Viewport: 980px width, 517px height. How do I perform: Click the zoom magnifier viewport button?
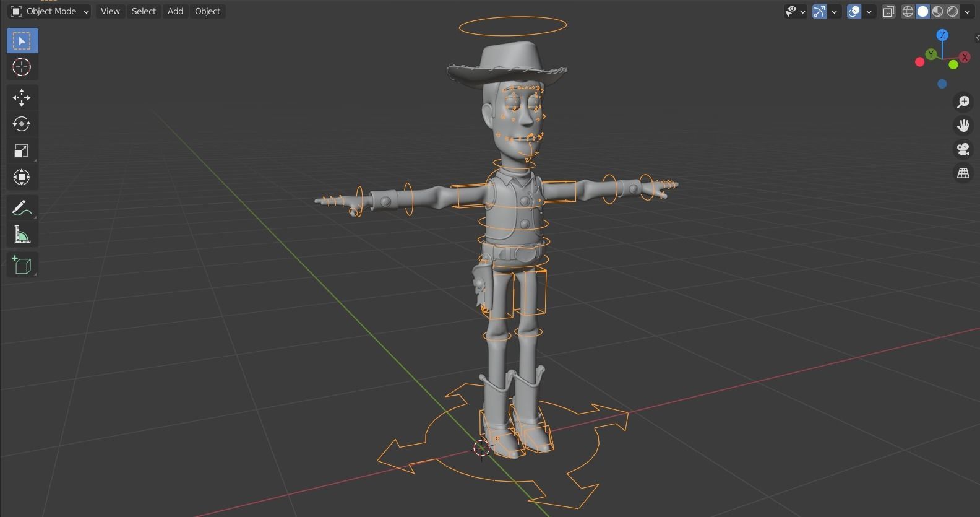coord(963,102)
